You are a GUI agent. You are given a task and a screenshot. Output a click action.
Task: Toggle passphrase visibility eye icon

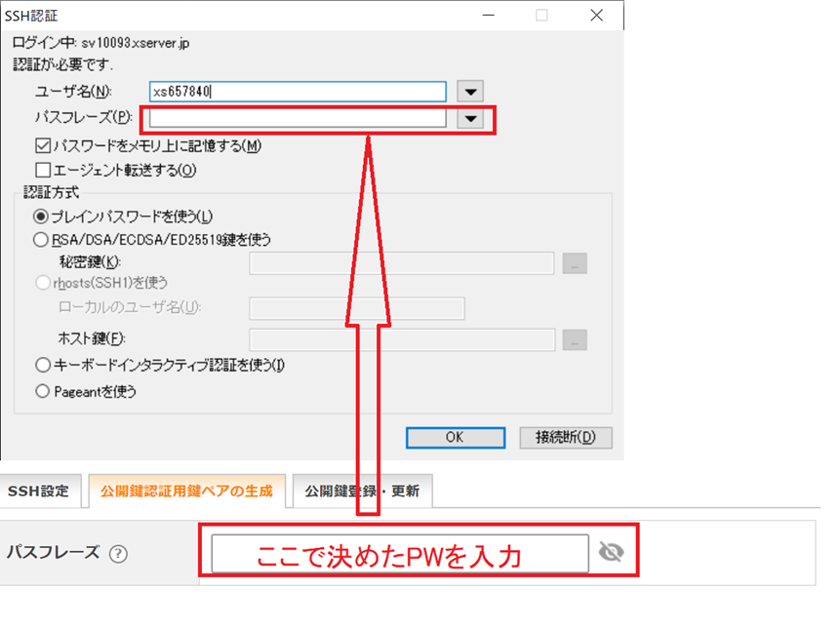pos(611,553)
